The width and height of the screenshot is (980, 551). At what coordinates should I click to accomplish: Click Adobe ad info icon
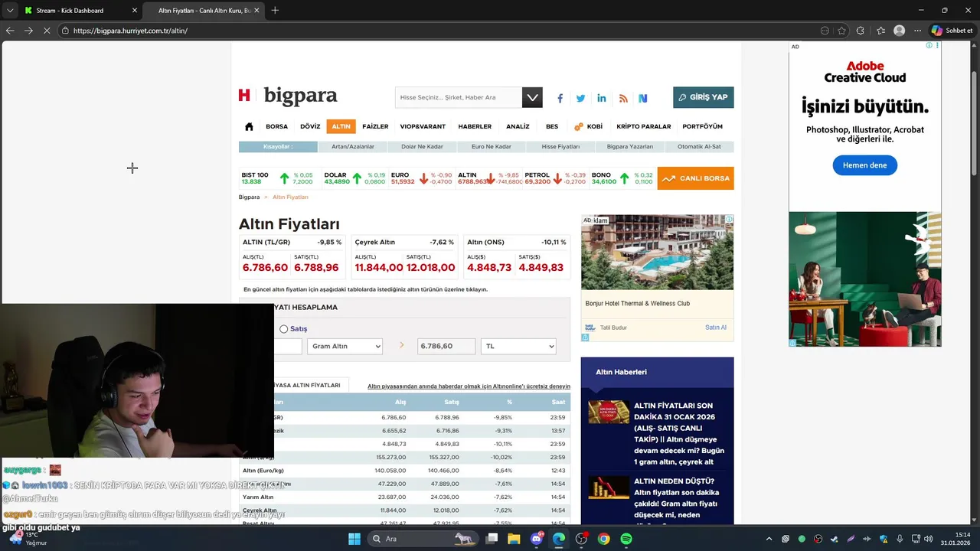point(929,46)
